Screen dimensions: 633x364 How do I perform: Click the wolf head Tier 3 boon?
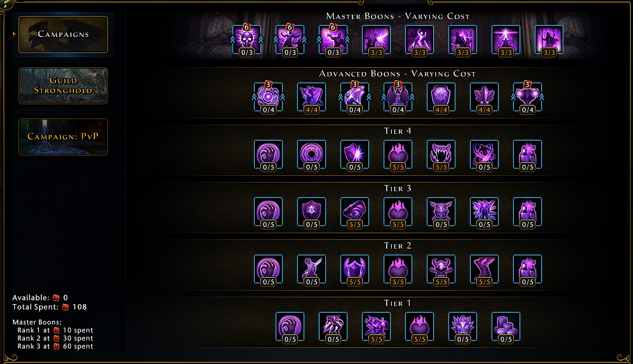(x=441, y=212)
